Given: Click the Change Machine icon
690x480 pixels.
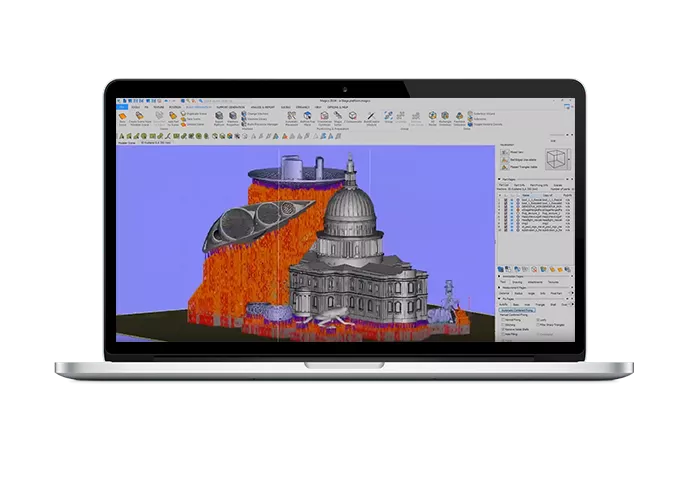Looking at the screenshot, I should click(244, 114).
